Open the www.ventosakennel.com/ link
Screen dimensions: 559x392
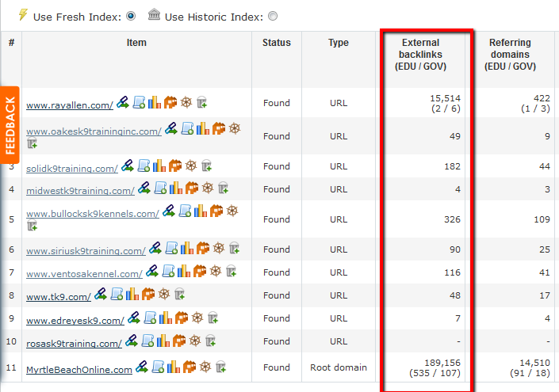click(85, 274)
